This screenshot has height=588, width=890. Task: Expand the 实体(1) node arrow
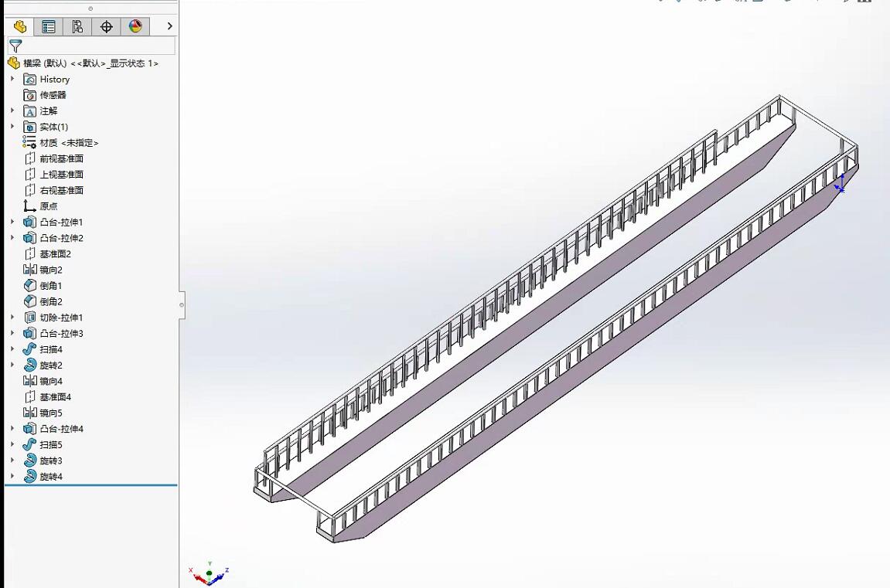pyautogui.click(x=12, y=127)
